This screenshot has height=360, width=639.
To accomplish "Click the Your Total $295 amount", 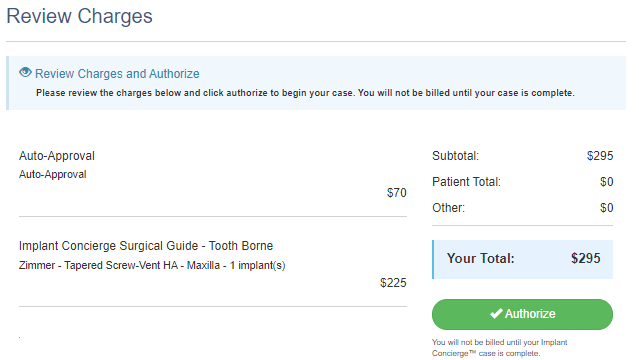I will pos(586,258).
